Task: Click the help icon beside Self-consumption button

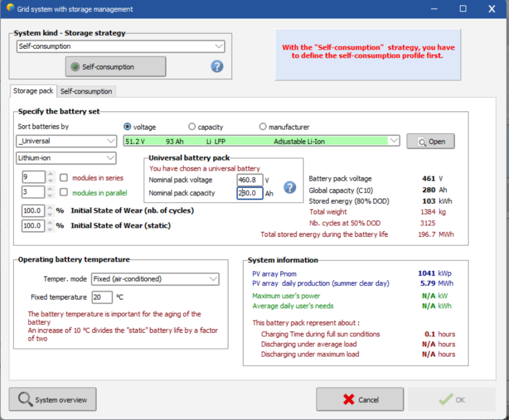Action: pos(217,67)
